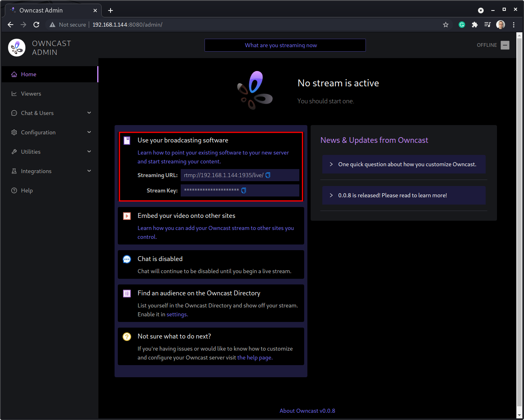
Task: Open the Chrome profile avatar
Action: tap(501, 25)
